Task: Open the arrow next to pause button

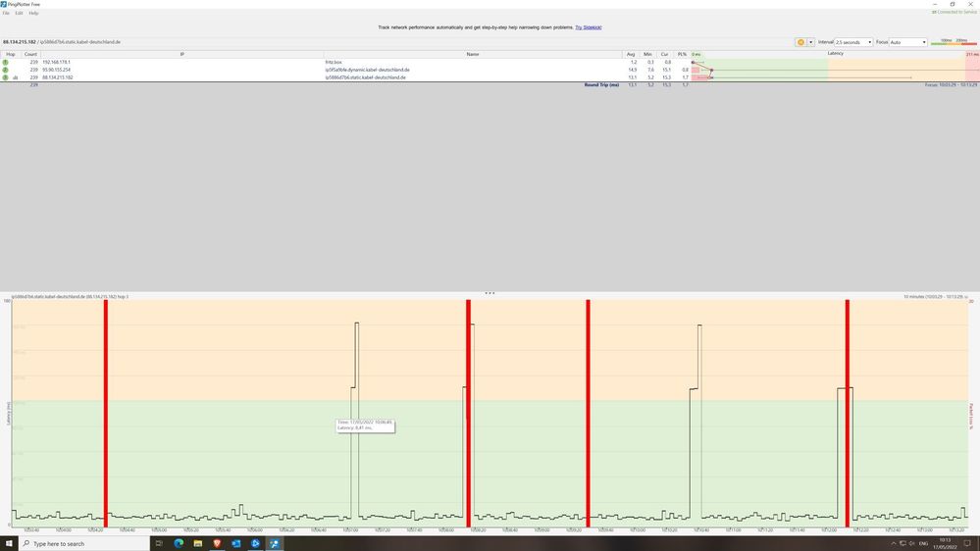Action: point(810,42)
